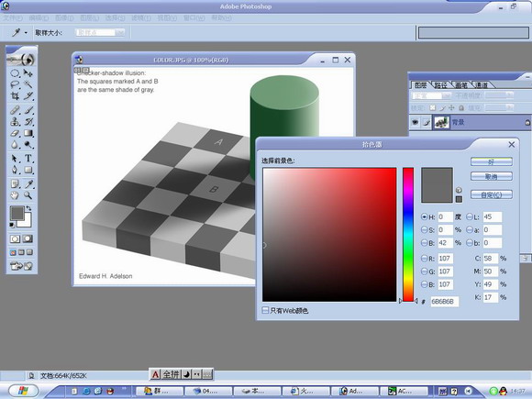Select the H hue radio button

[424, 216]
